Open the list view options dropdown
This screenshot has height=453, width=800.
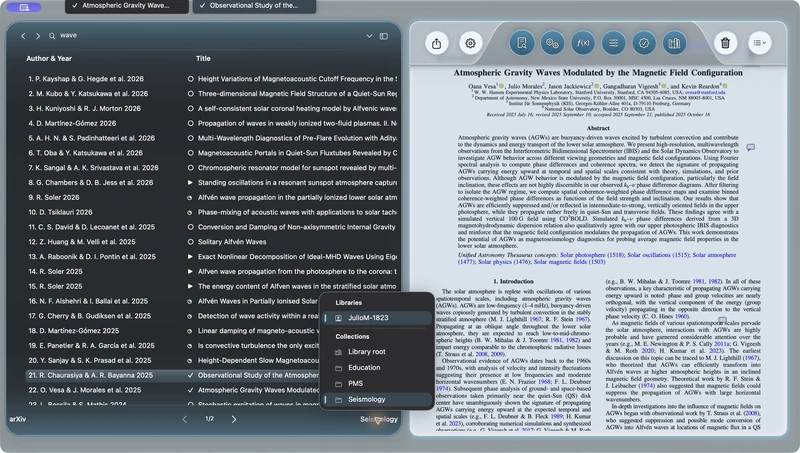(760, 43)
